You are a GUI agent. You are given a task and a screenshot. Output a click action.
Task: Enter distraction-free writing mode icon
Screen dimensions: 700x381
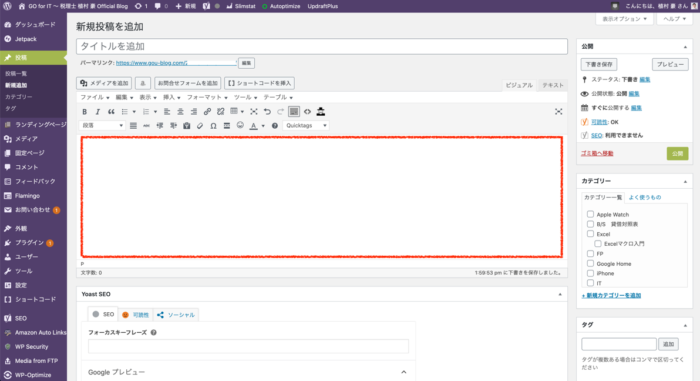[x=558, y=112]
